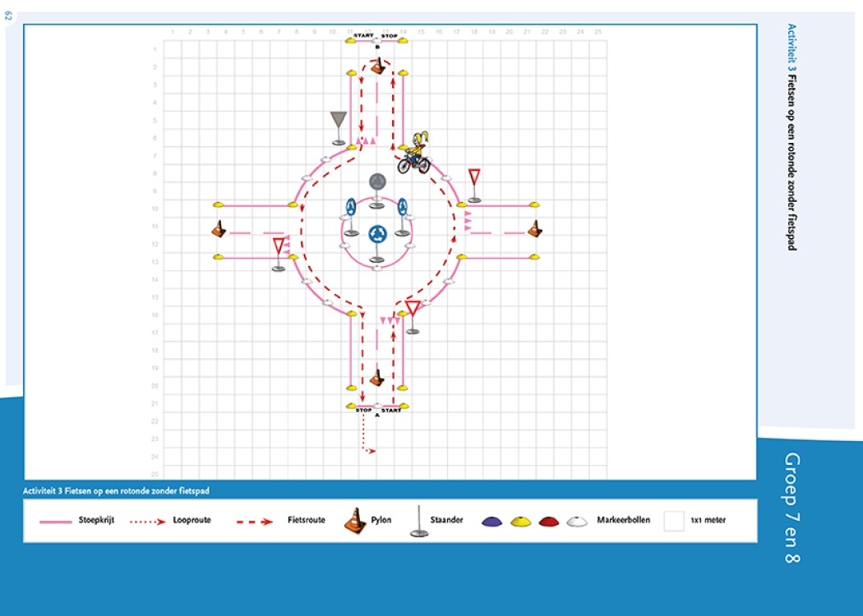Click the 'Markeerbollen' legend label
The image size is (863, 616).
click(623, 520)
